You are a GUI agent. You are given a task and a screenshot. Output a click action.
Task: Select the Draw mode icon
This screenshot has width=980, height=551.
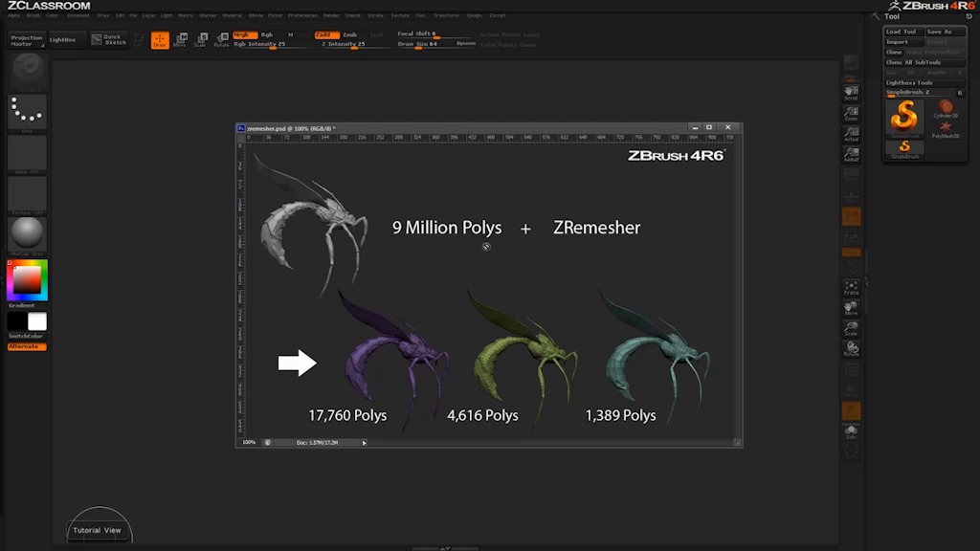[x=160, y=39]
